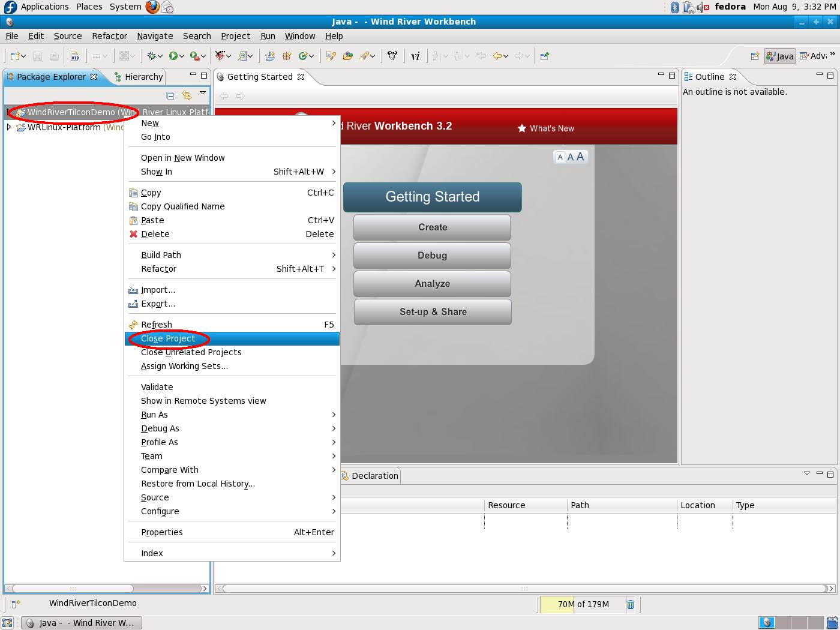Open the Debug dropdown arrow

pyautogui.click(x=160, y=56)
